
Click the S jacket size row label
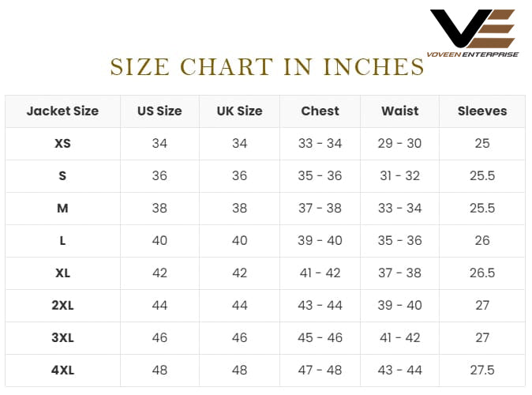62,175
